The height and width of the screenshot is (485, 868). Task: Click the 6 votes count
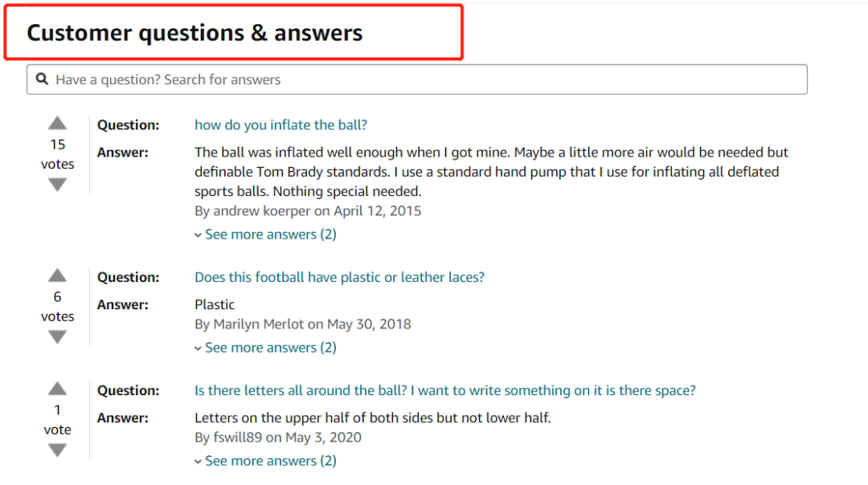coord(58,307)
